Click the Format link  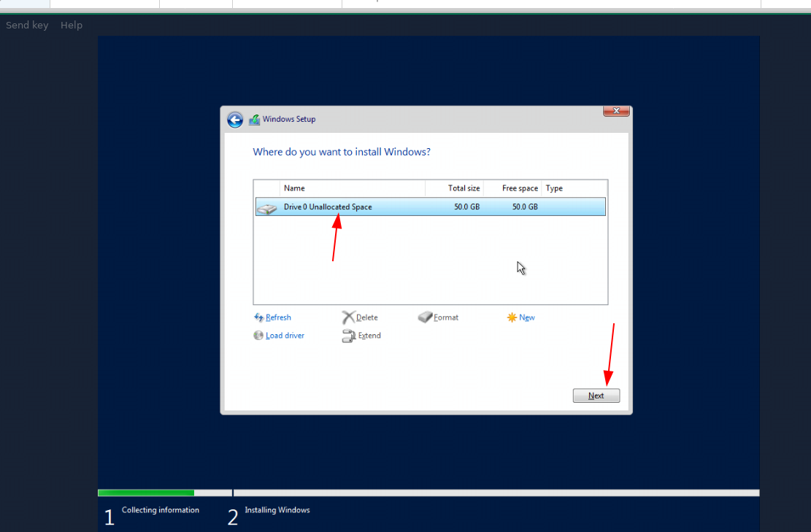click(x=446, y=317)
